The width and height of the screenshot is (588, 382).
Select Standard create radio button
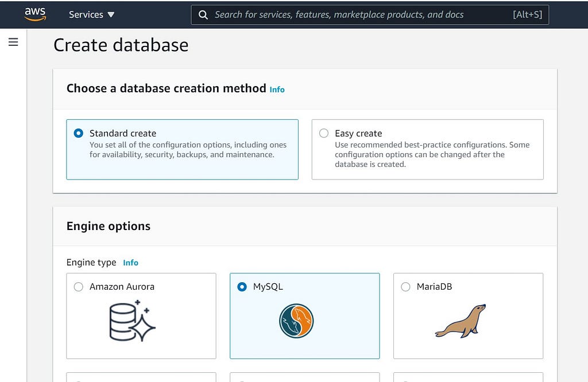[78, 133]
